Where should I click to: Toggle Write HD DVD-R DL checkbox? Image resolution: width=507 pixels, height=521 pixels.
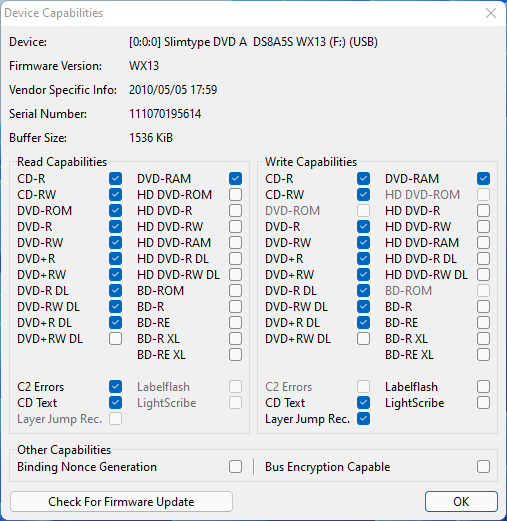(483, 258)
